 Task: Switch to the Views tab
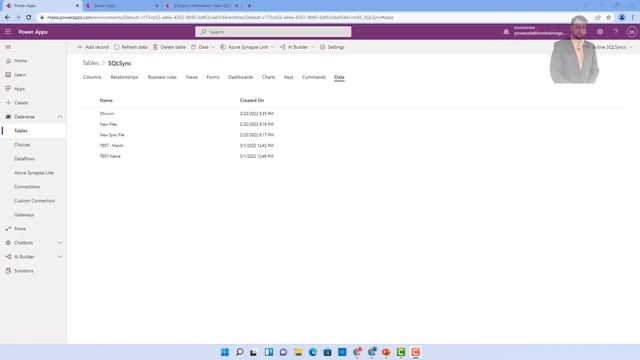tap(191, 77)
